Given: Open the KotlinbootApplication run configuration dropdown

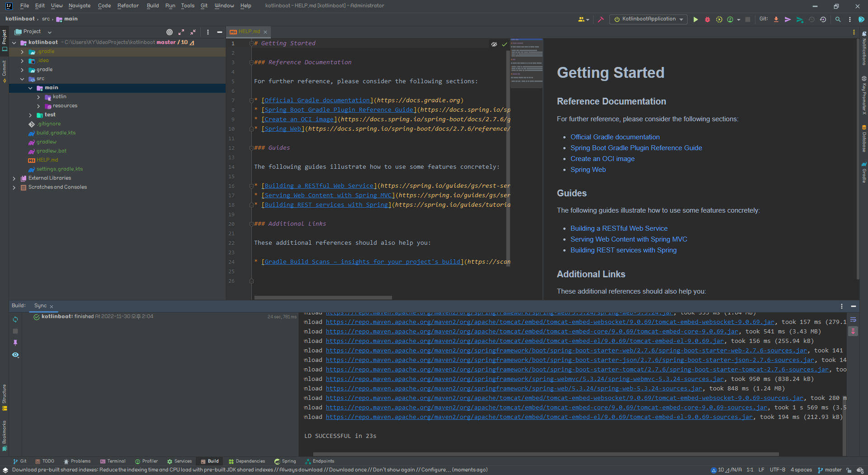Looking at the screenshot, I should 648,19.
